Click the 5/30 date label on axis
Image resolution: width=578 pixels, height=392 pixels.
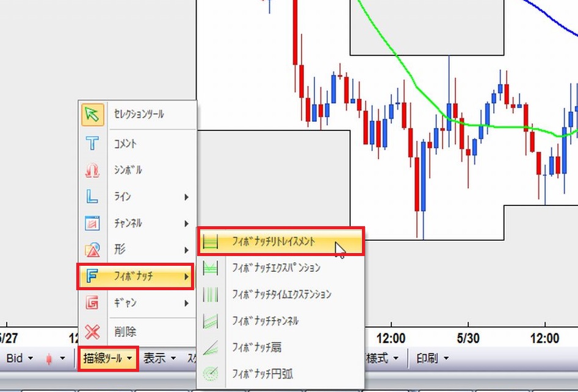[x=468, y=338]
